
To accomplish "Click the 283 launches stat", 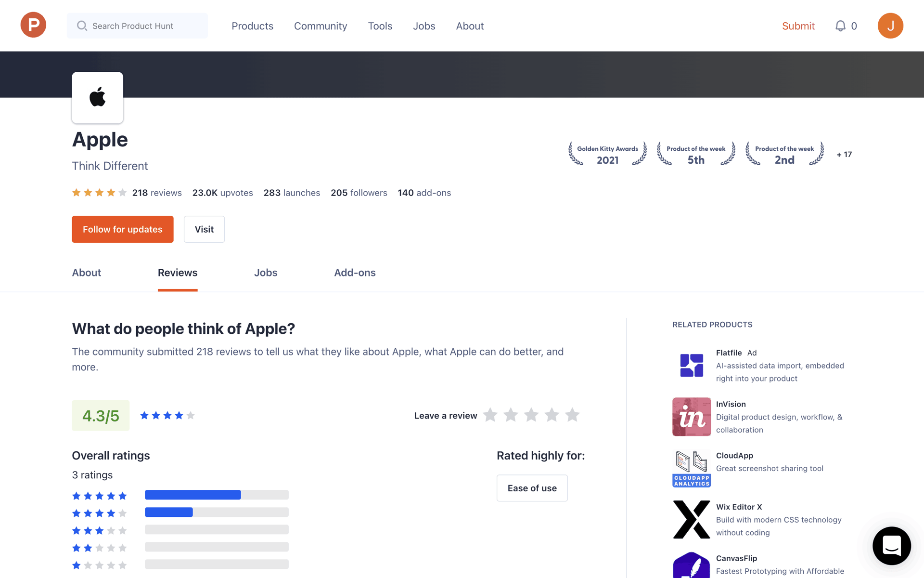I will (292, 193).
